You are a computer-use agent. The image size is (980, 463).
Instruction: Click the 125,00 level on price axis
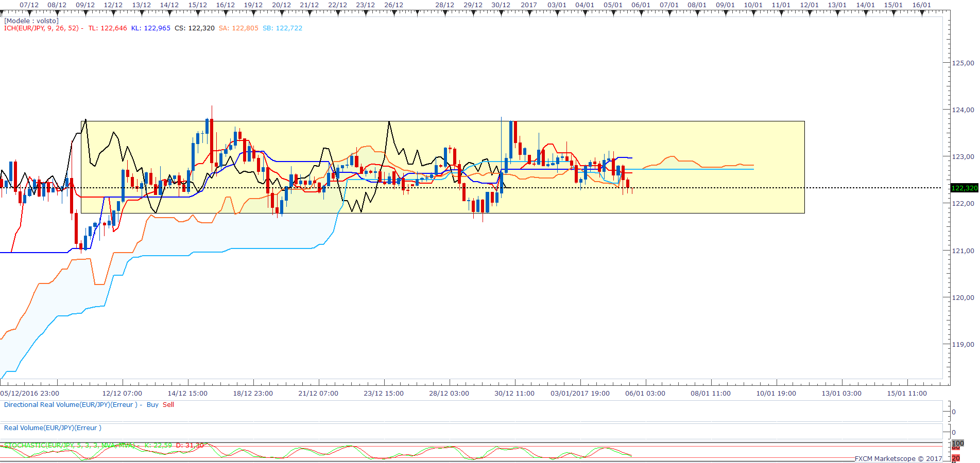pyautogui.click(x=962, y=63)
